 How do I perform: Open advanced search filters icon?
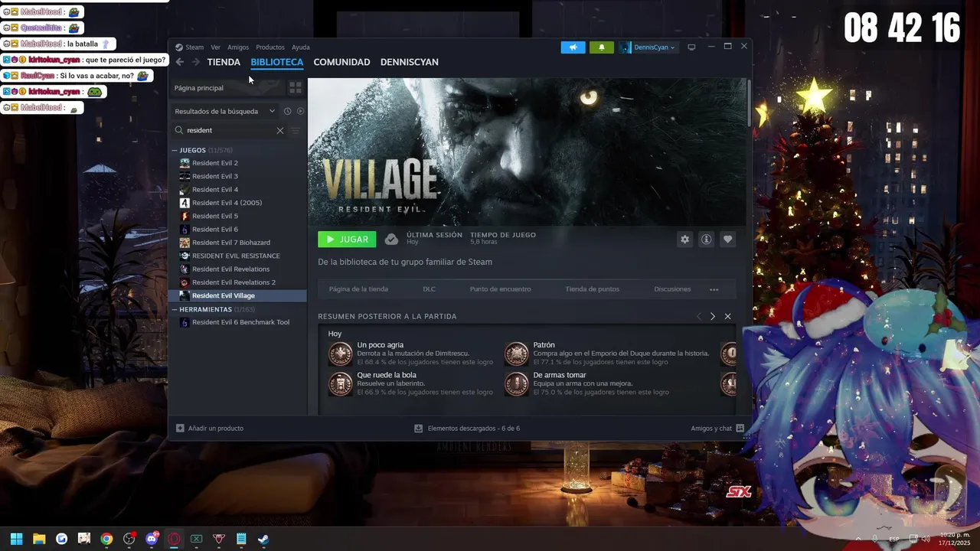296,130
